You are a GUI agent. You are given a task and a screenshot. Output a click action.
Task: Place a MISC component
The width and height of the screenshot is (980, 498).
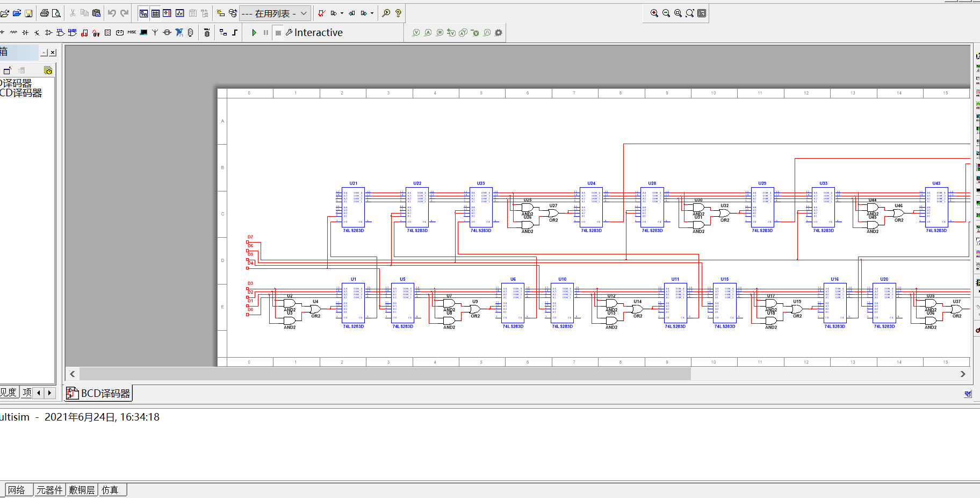132,32
